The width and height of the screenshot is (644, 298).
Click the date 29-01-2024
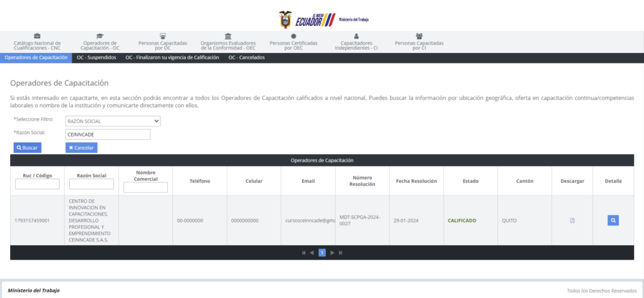[x=406, y=221]
